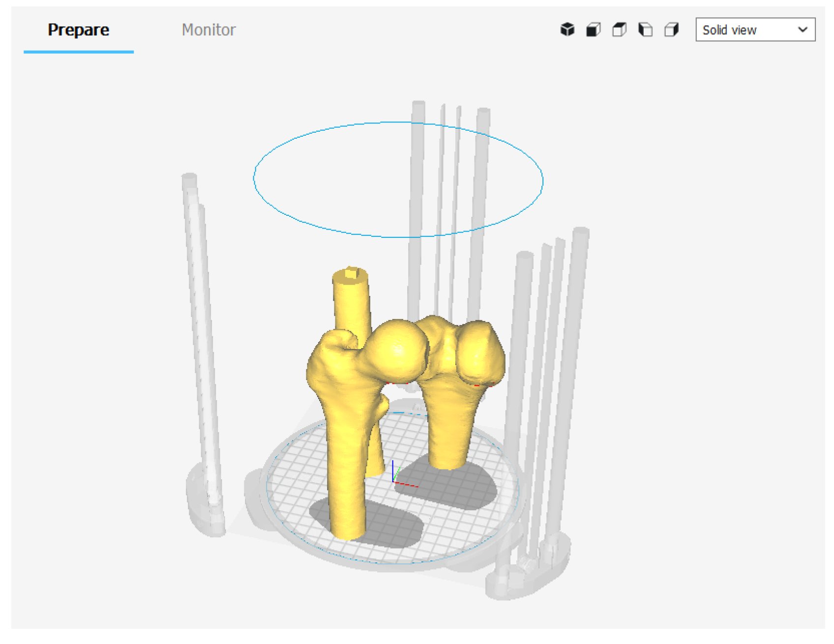Click the chevron arrow beside Solid view
The height and width of the screenshot is (644, 834).
pos(803,30)
